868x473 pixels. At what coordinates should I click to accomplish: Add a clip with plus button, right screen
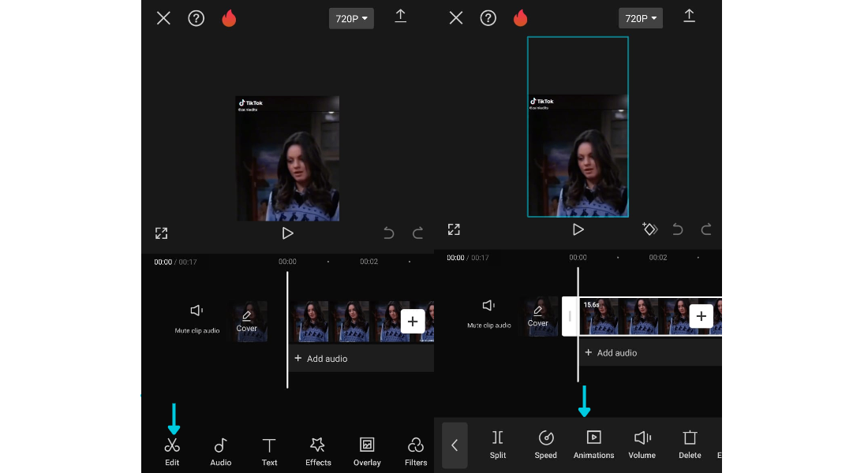[x=702, y=316]
